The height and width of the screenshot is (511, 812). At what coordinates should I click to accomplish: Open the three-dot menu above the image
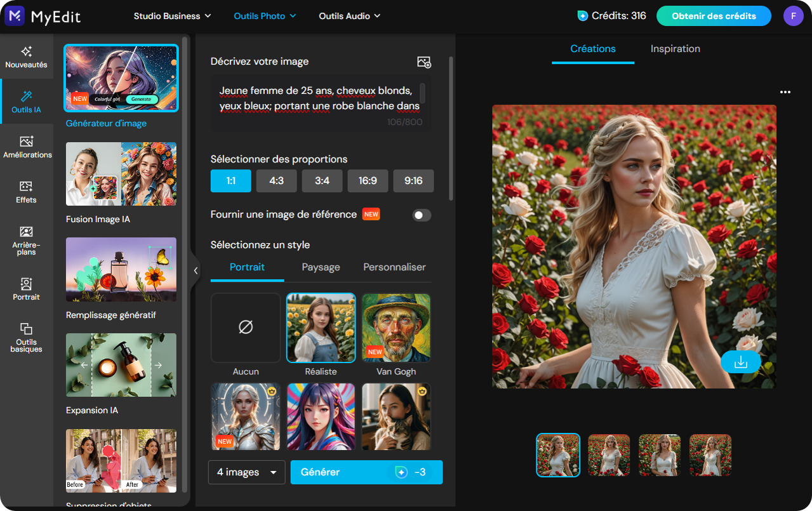(x=785, y=92)
